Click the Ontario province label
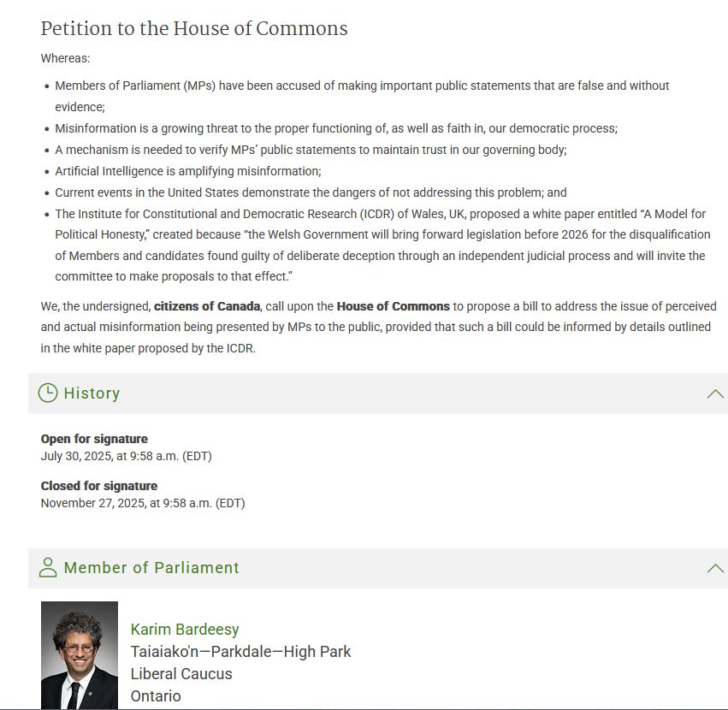This screenshot has width=728, height=710. (155, 695)
